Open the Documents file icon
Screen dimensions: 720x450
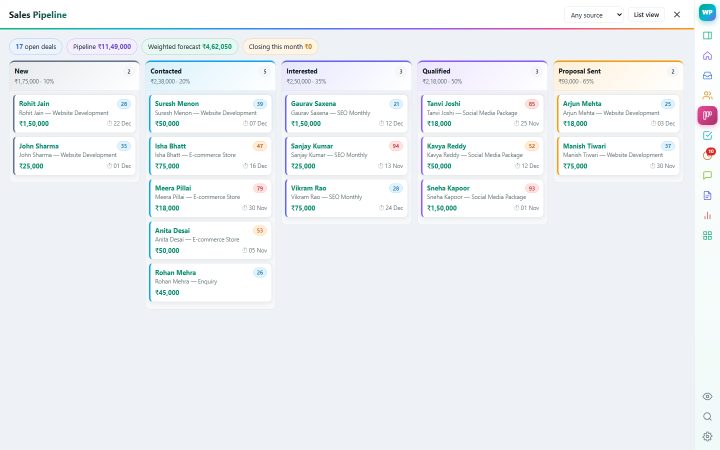click(x=707, y=195)
